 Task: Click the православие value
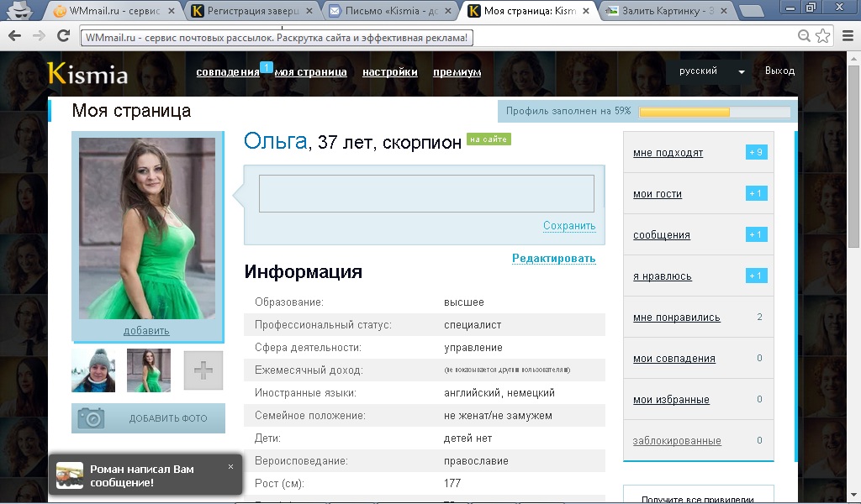click(x=476, y=461)
